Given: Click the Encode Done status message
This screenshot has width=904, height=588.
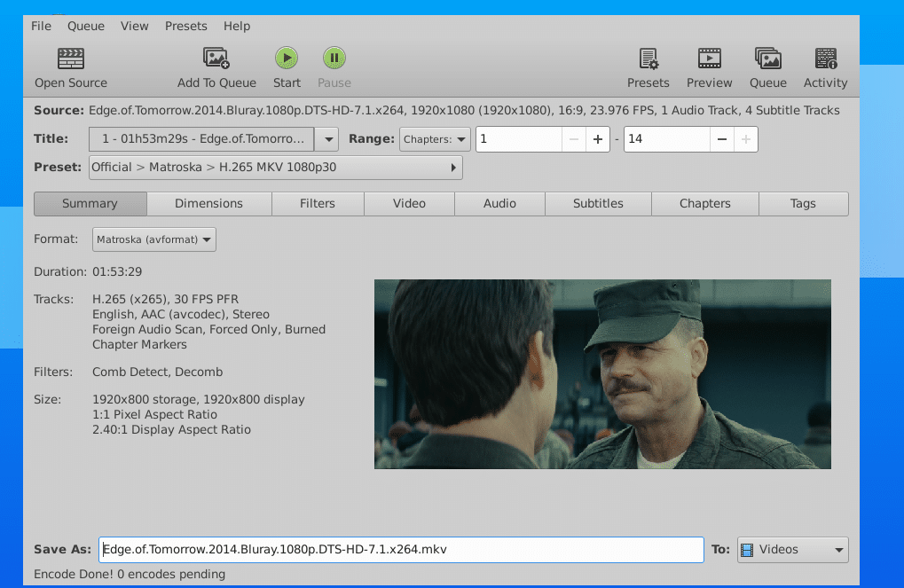Looking at the screenshot, I should click(130, 574).
